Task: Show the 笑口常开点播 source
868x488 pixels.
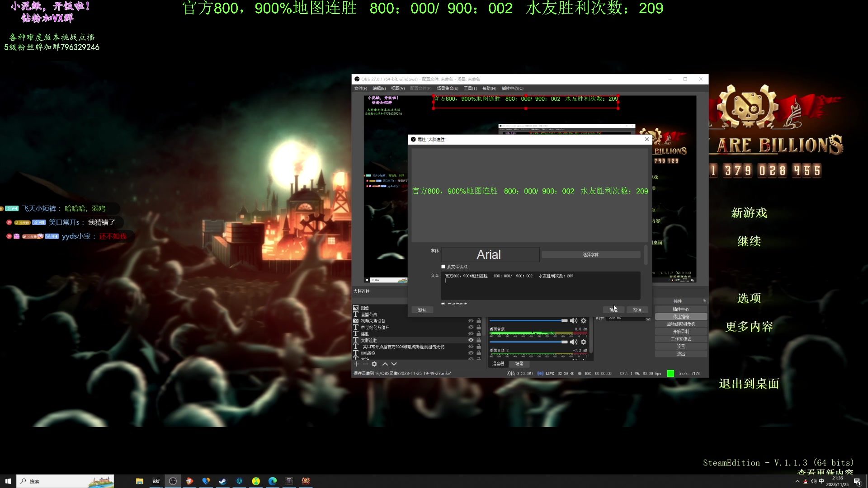Action: coord(471,347)
